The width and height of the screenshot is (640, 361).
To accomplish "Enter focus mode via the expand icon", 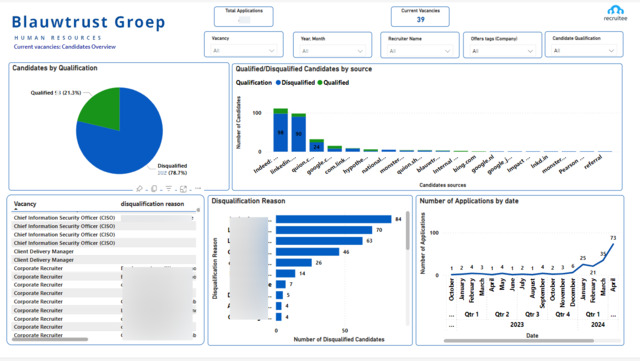I will click(183, 189).
